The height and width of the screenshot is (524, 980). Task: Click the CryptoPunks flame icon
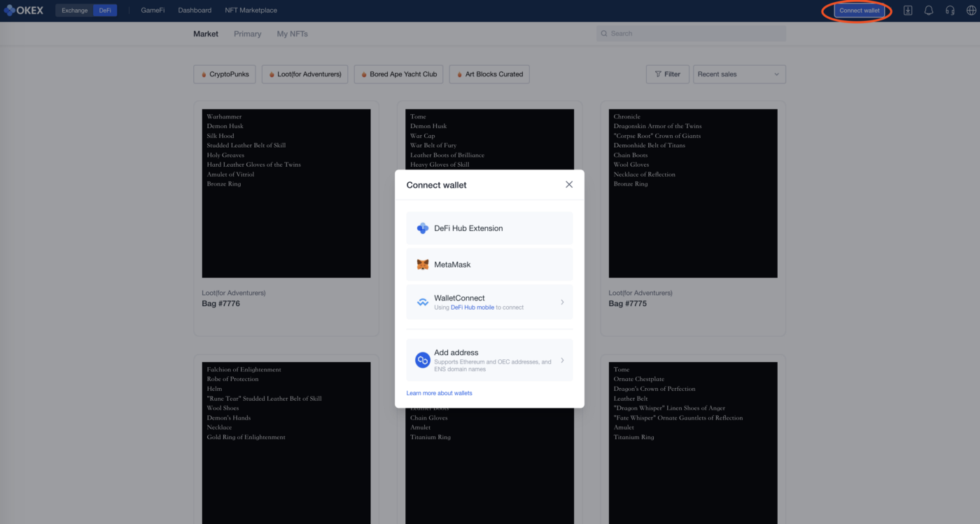coord(204,74)
